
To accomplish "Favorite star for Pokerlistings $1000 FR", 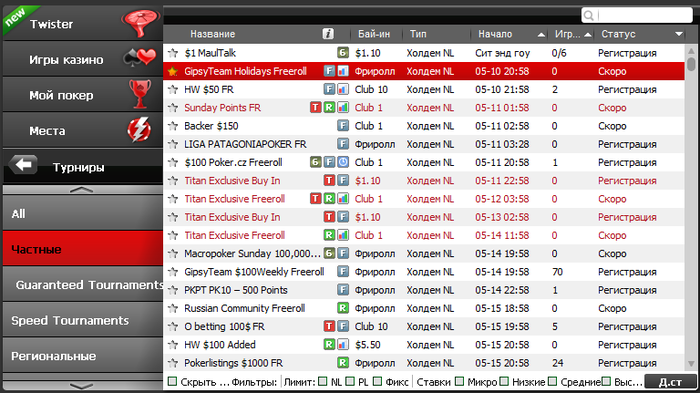I will pos(173,363).
